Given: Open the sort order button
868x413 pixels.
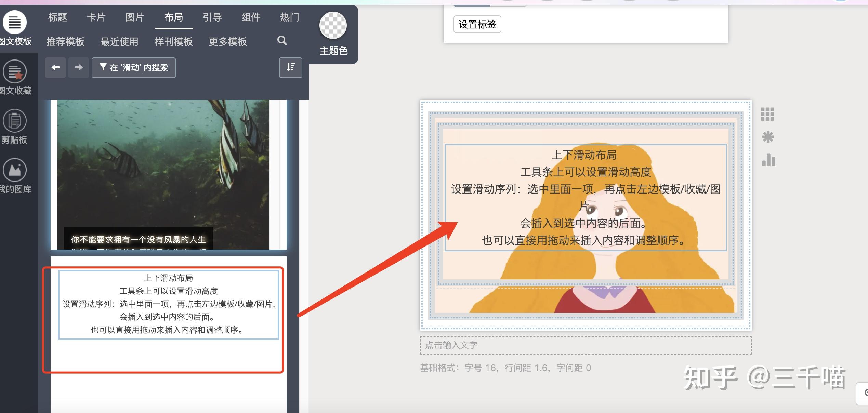Looking at the screenshot, I should click(291, 68).
